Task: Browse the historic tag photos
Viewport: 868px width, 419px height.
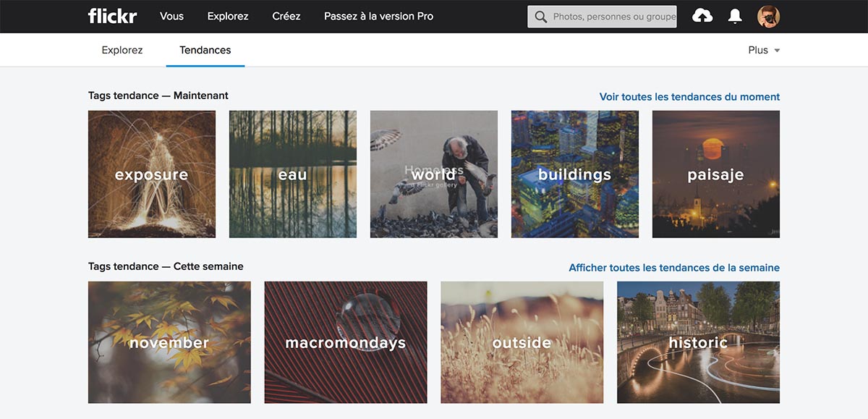Action: click(698, 342)
